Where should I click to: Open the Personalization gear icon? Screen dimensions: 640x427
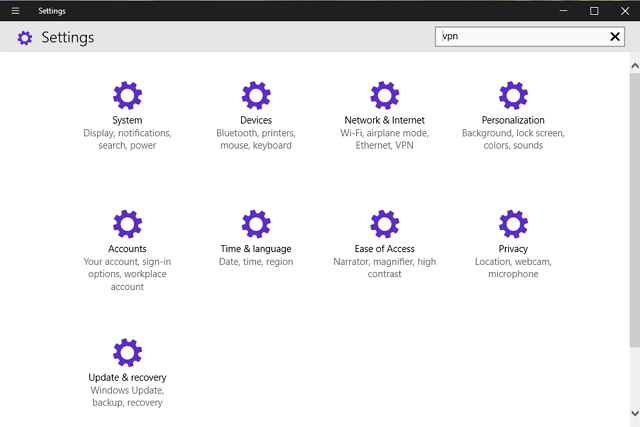click(x=513, y=96)
